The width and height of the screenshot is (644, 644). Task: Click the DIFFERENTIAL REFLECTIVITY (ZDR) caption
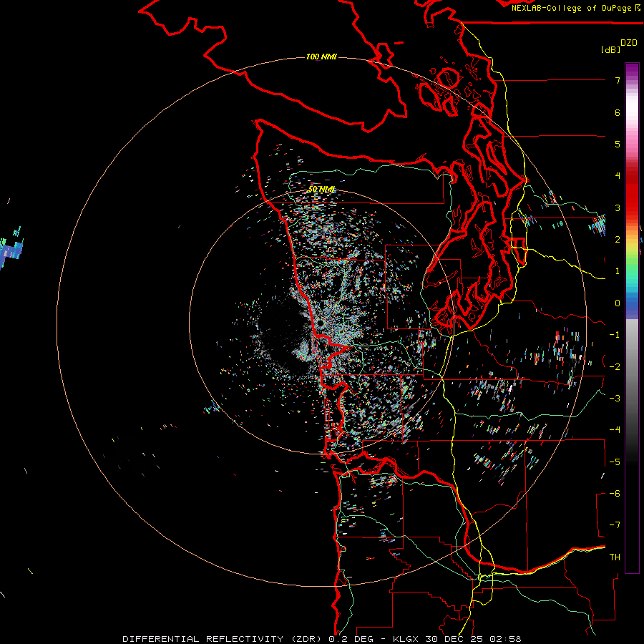coord(223,639)
